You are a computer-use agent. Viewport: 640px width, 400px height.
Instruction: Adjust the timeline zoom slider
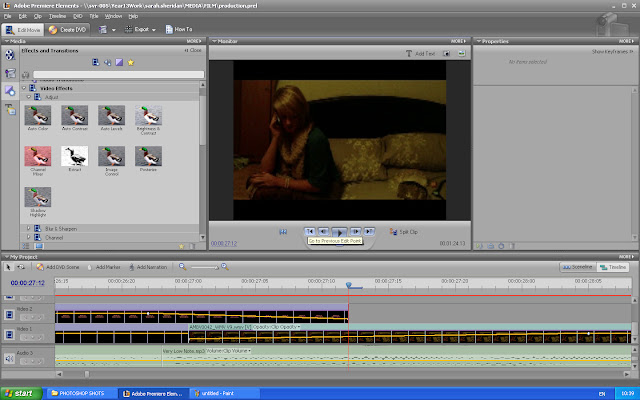(205, 267)
